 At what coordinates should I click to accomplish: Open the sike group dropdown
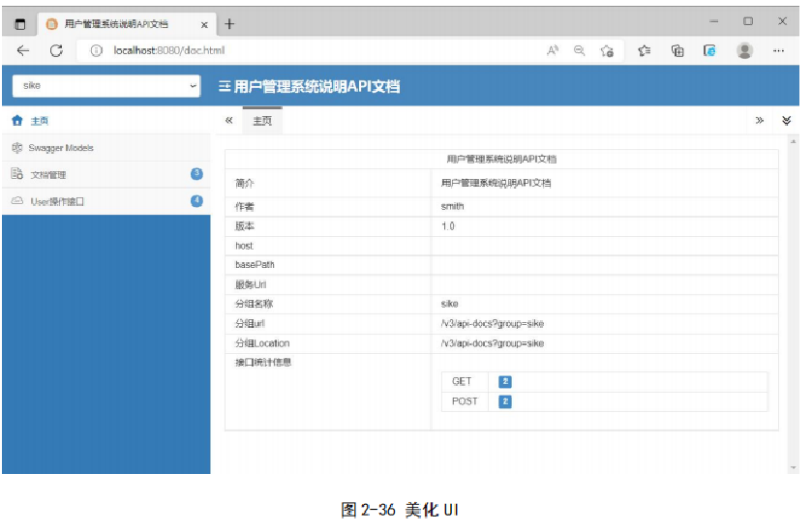[x=106, y=85]
